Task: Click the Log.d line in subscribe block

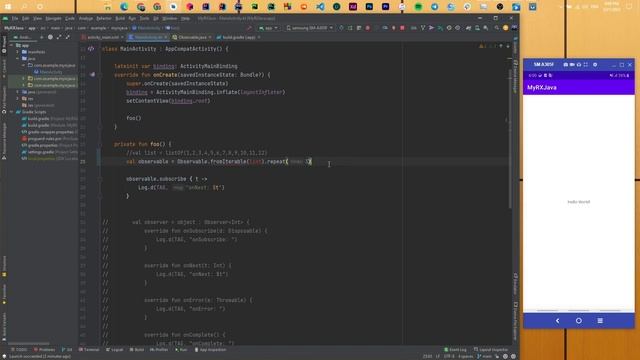Action: pyautogui.click(x=181, y=188)
